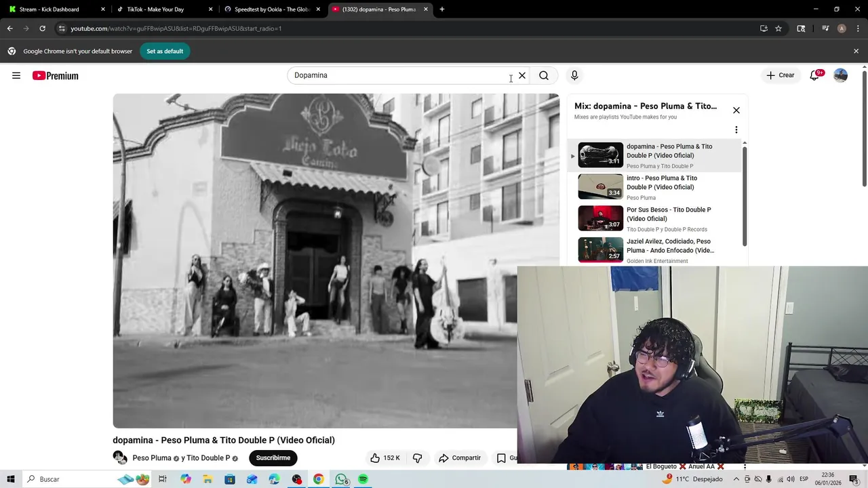Save video using bookmark icon
Screen dimensions: 868x488
coord(501,458)
